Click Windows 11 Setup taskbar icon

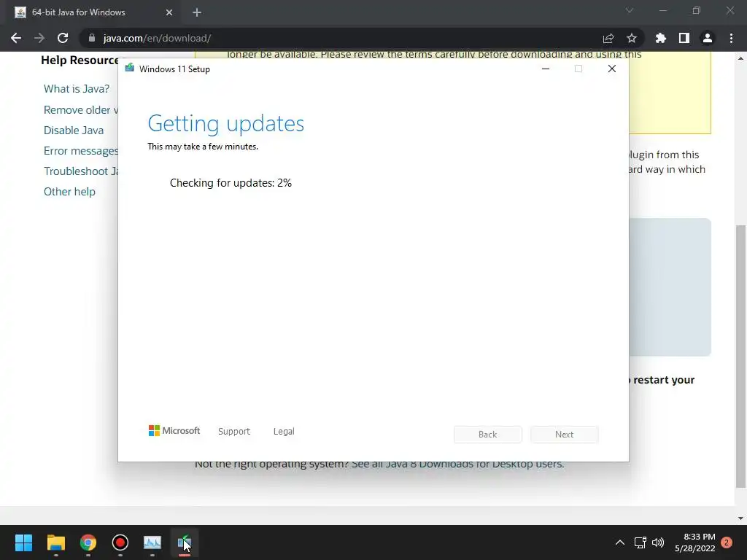tap(185, 542)
